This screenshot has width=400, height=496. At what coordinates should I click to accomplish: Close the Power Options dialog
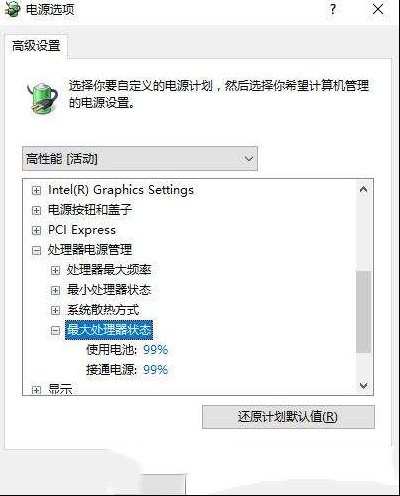pyautogui.click(x=378, y=9)
